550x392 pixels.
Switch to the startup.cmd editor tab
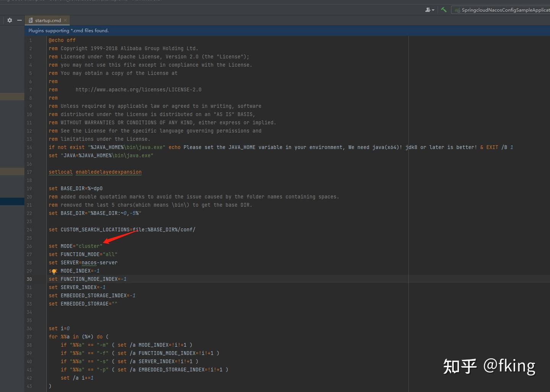click(x=47, y=20)
